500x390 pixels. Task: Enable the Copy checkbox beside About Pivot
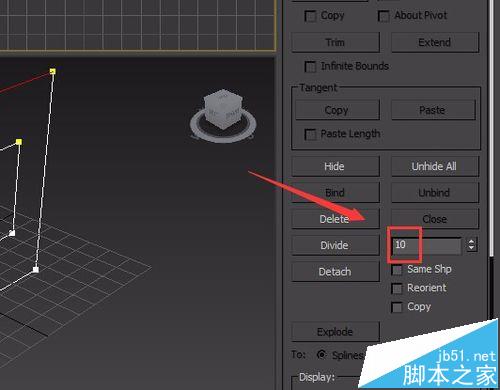(x=310, y=16)
